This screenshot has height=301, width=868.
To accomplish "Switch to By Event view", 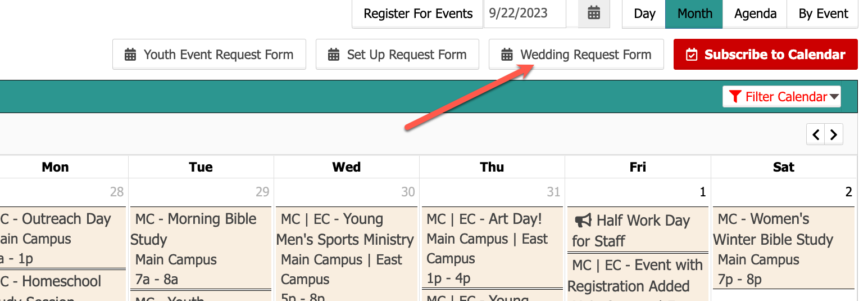I will tap(823, 14).
